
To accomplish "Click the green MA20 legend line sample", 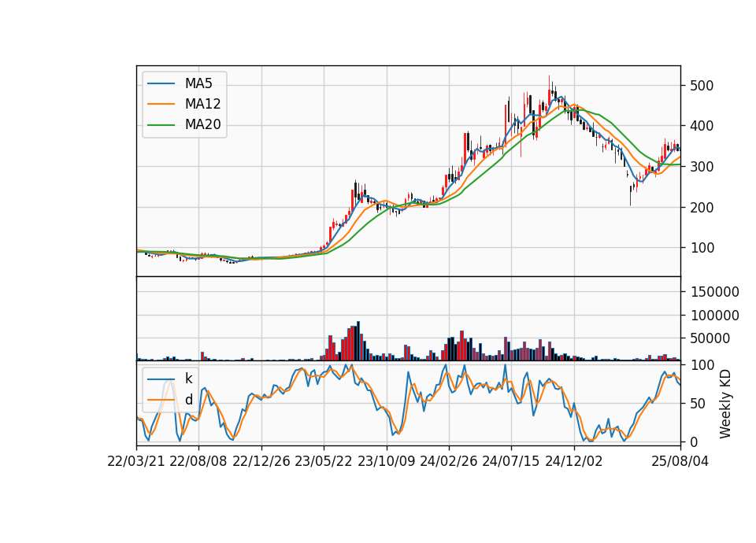I will click(x=161, y=125).
